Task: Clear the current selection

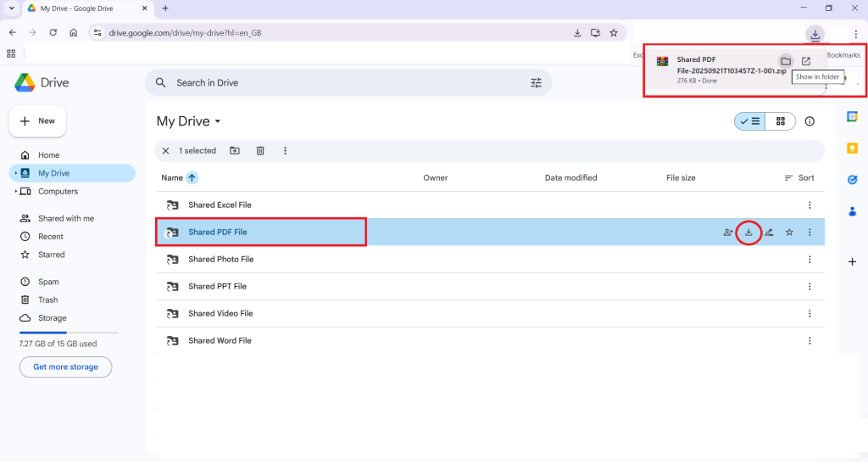Action: click(165, 151)
